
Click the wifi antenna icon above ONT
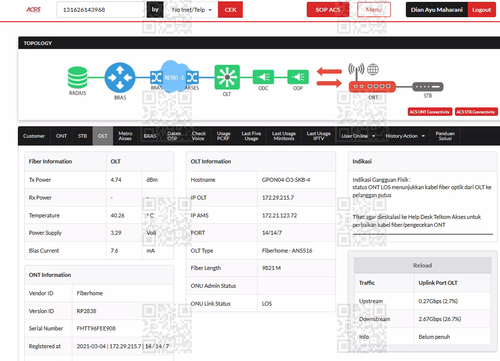(x=356, y=71)
